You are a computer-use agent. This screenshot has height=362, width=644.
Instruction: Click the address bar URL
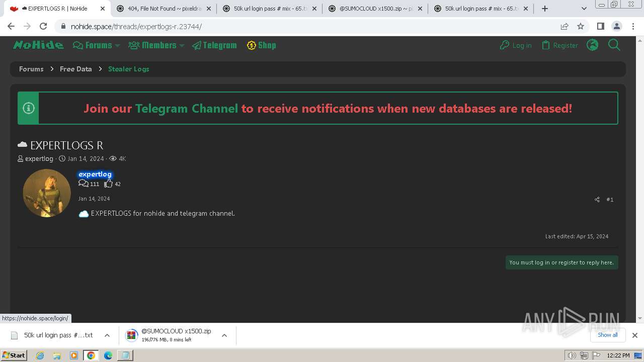tap(136, 27)
